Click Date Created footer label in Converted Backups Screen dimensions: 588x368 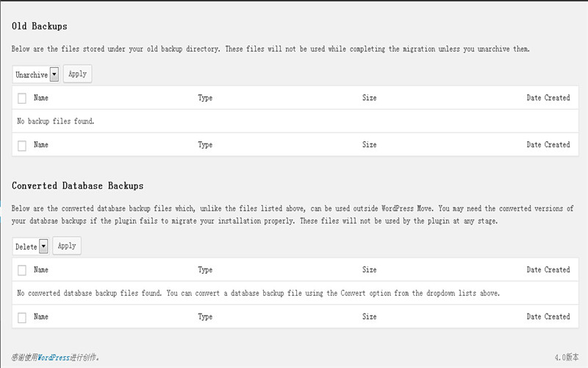pyautogui.click(x=548, y=317)
